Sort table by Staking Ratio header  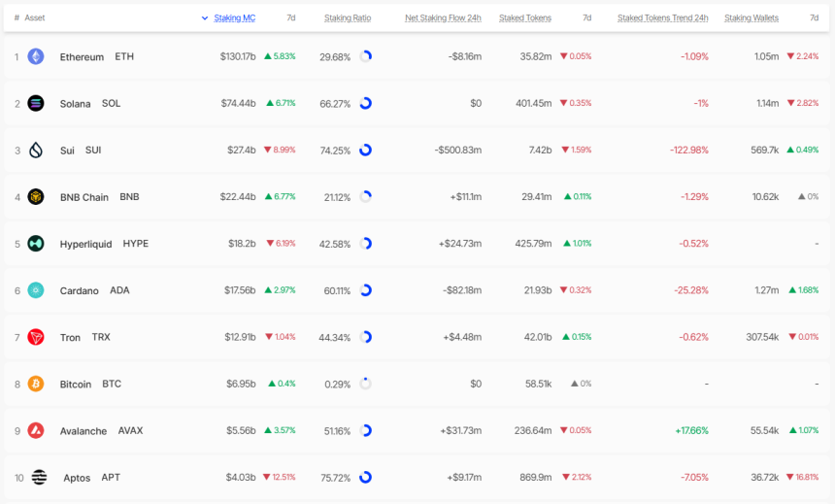(x=347, y=18)
